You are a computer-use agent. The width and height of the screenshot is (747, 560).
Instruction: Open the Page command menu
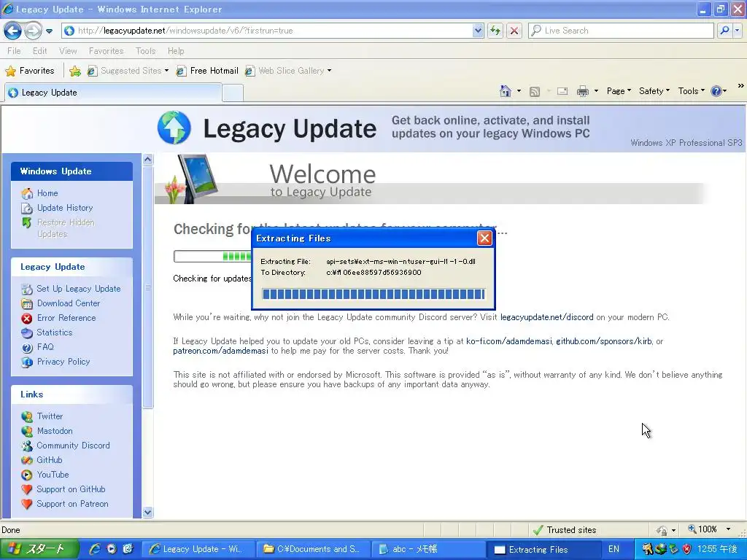[x=619, y=91]
